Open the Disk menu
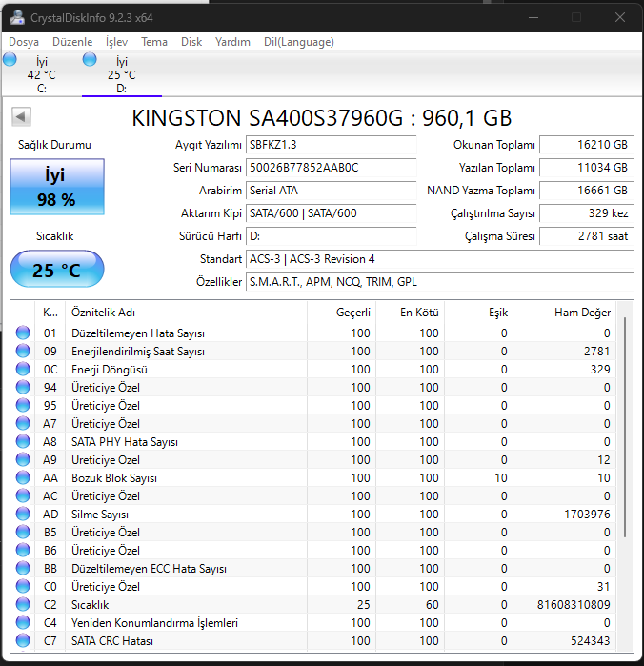The height and width of the screenshot is (666, 644). click(191, 42)
